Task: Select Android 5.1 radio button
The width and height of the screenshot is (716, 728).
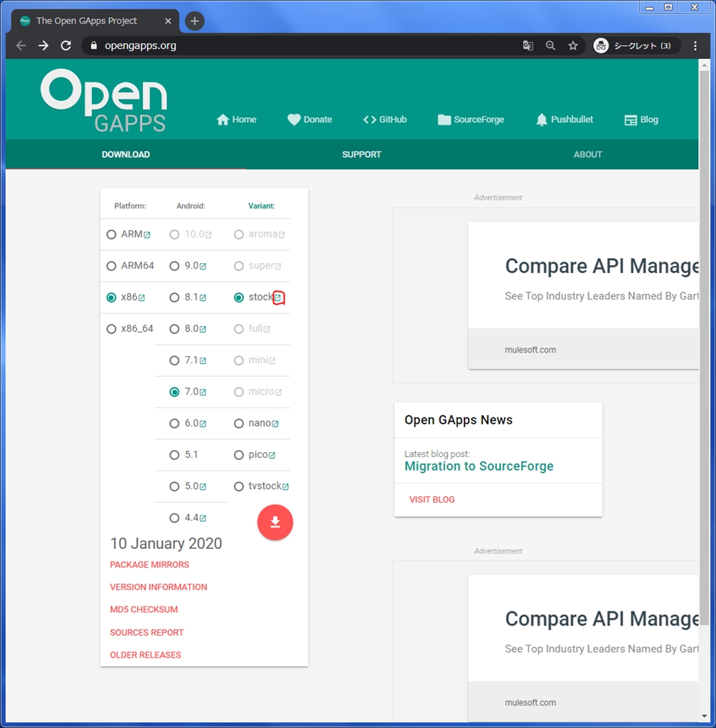Action: pyautogui.click(x=174, y=455)
